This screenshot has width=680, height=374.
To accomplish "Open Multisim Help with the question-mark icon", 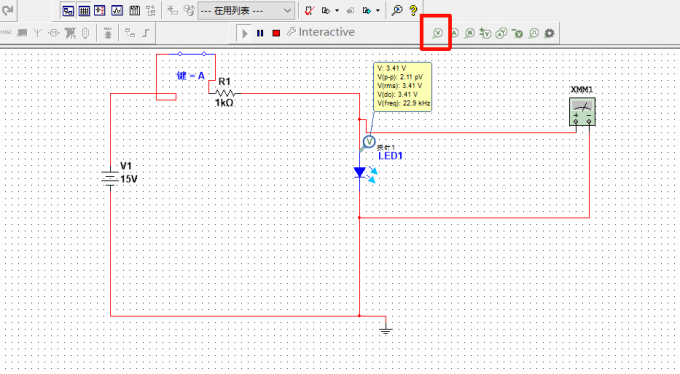I will 413,10.
